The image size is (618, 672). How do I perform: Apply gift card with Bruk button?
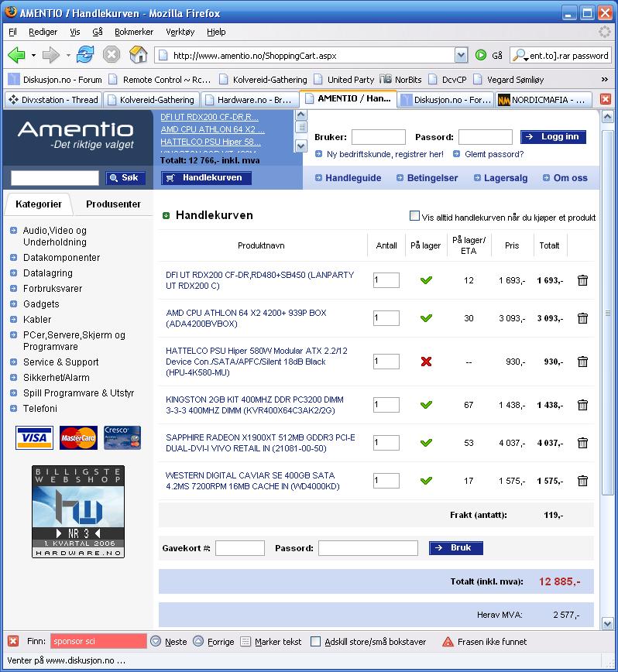pos(456,547)
